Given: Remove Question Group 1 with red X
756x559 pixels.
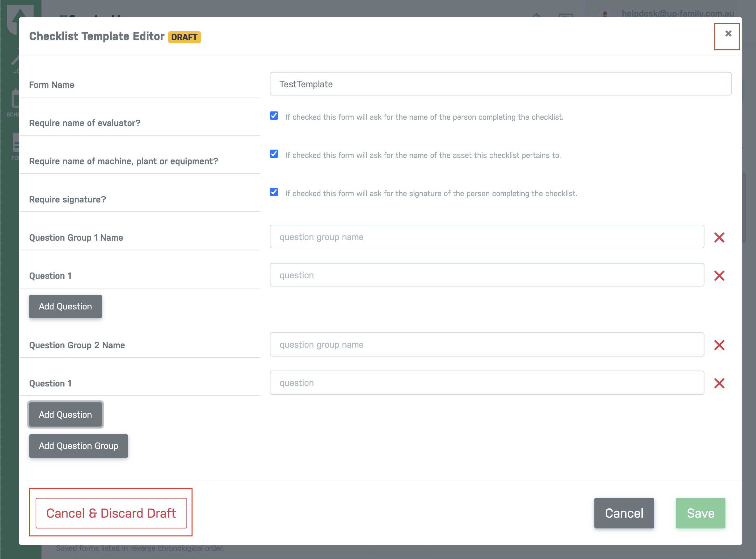Looking at the screenshot, I should pos(719,237).
